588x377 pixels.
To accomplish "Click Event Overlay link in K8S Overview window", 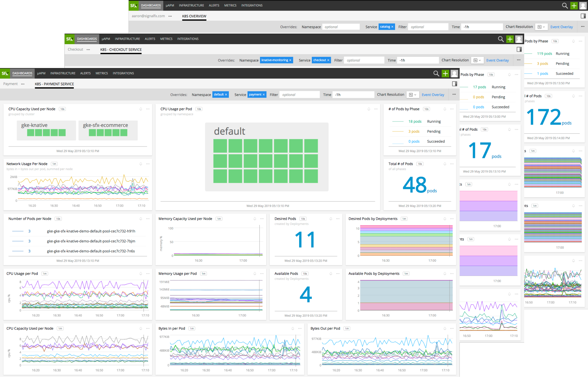I will coord(562,27).
